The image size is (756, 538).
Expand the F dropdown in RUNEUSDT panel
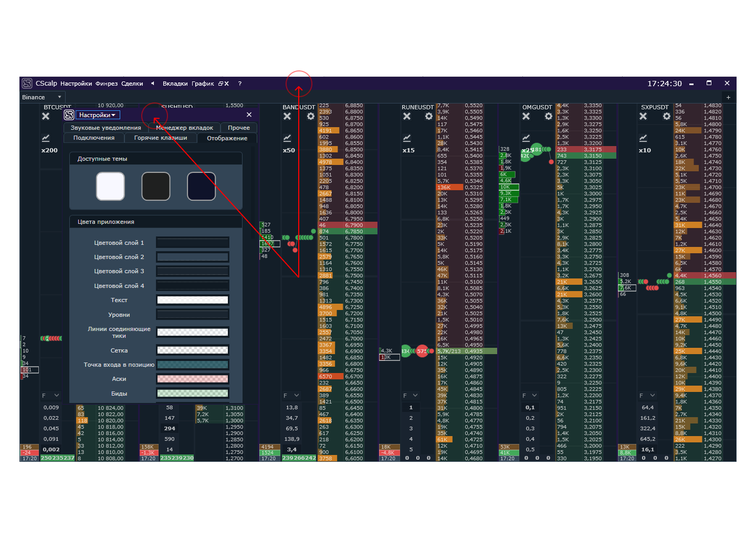coord(411,395)
